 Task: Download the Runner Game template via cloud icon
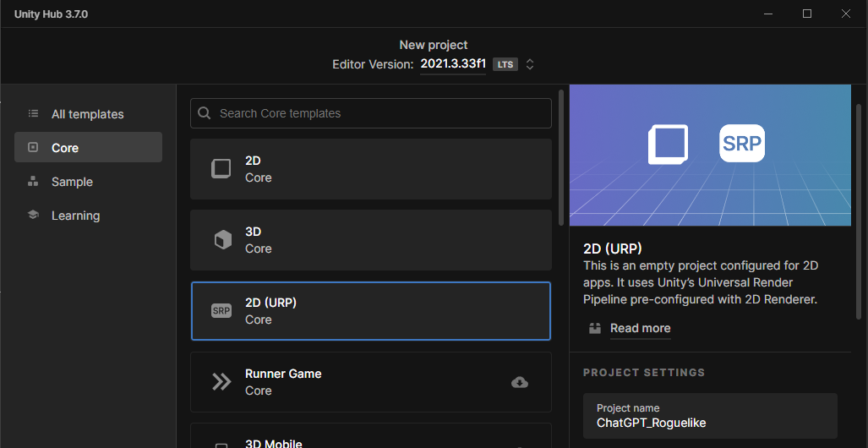pos(519,382)
